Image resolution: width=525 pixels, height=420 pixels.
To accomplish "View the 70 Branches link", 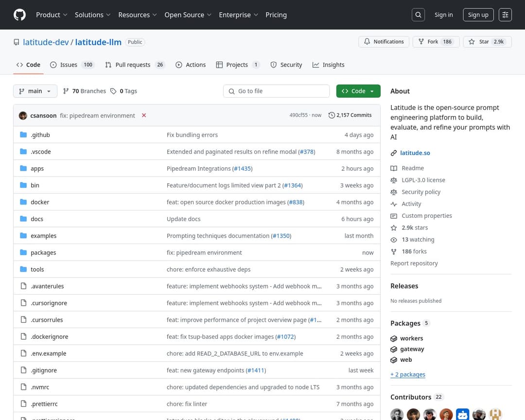I will click(85, 91).
